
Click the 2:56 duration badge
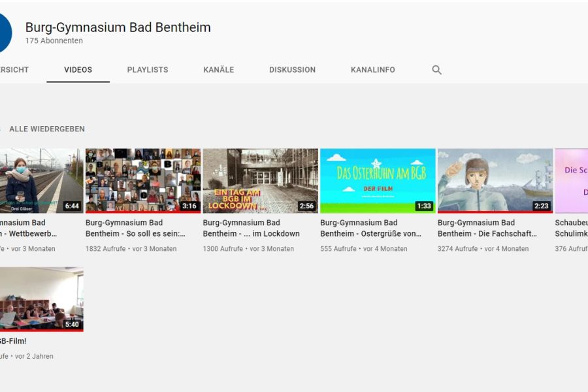click(x=307, y=206)
